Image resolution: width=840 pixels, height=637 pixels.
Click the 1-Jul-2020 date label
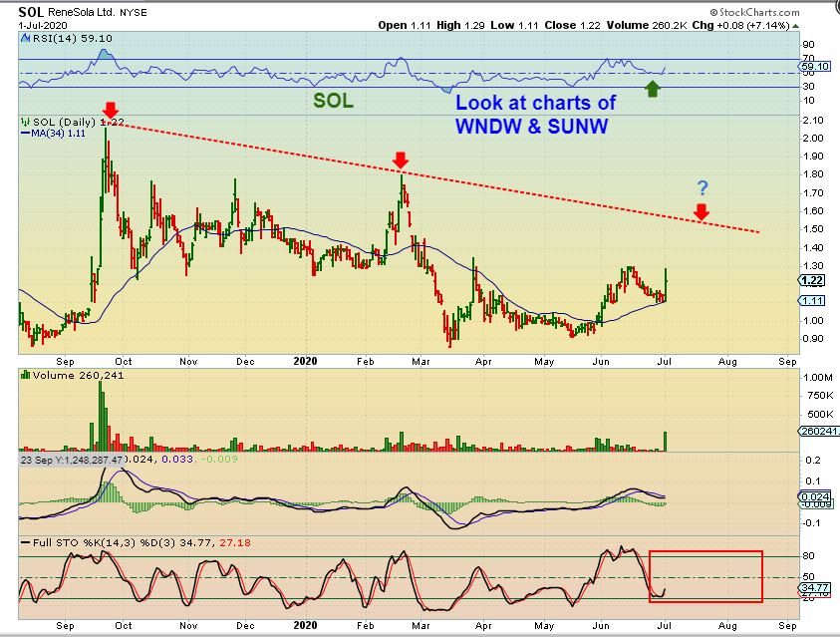tap(43, 25)
